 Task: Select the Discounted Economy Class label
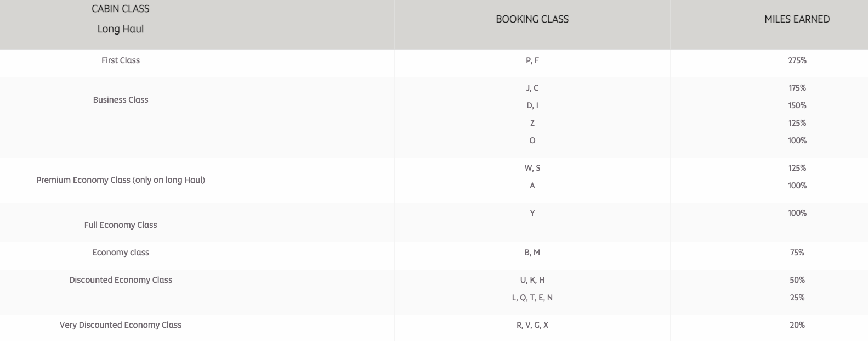pyautogui.click(x=121, y=280)
